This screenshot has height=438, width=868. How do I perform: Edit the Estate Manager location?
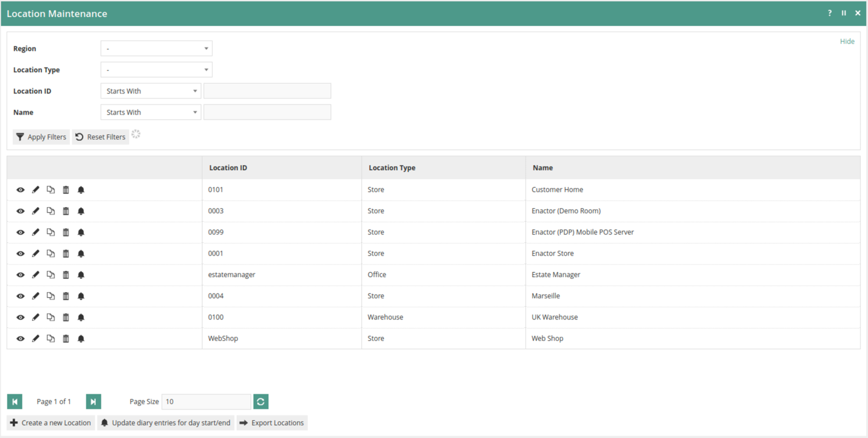(x=36, y=275)
